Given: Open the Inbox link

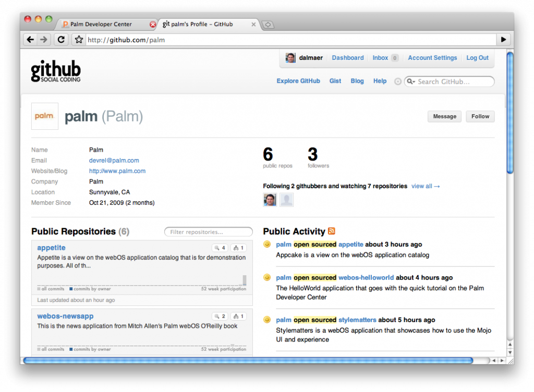Looking at the screenshot, I should (380, 58).
